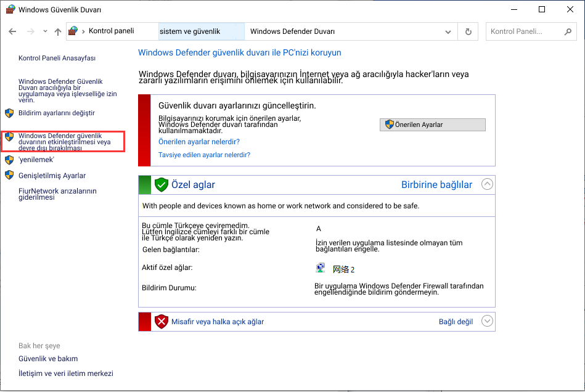Refresh the Windows Defender Duvarı page

click(468, 31)
